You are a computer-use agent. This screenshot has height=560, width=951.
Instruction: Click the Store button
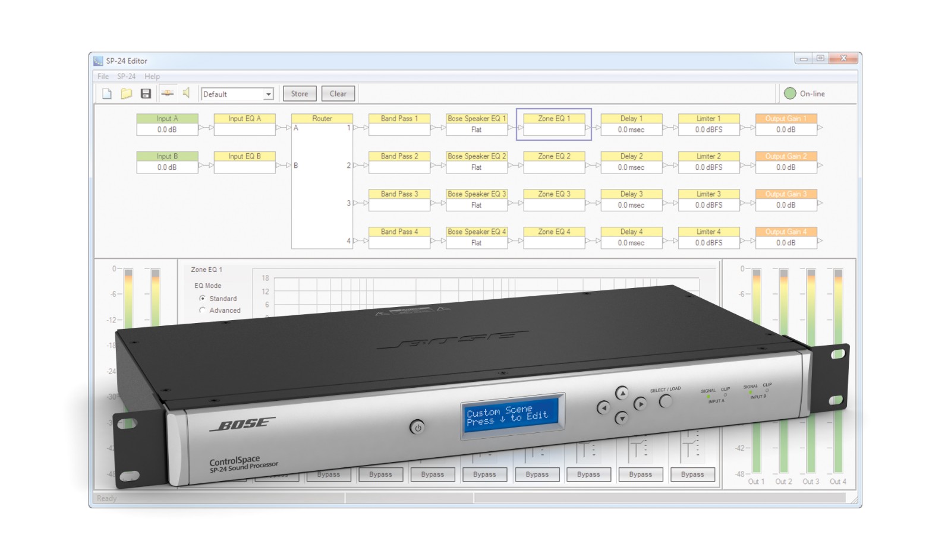pyautogui.click(x=299, y=93)
